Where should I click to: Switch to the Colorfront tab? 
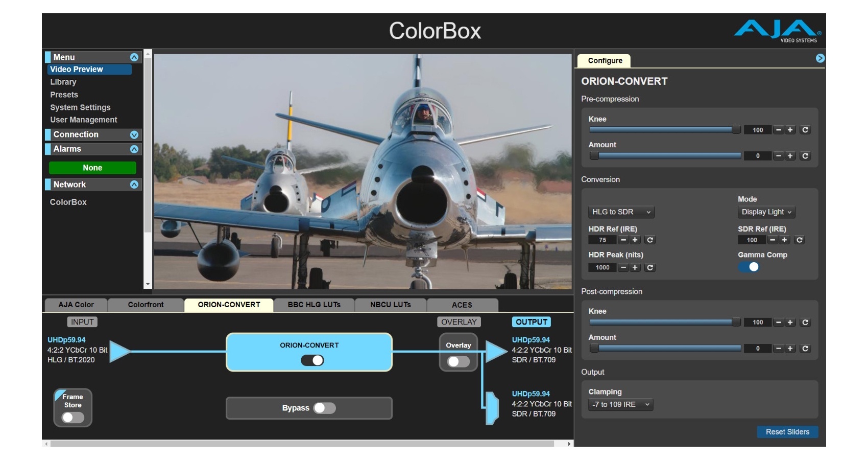point(146,305)
